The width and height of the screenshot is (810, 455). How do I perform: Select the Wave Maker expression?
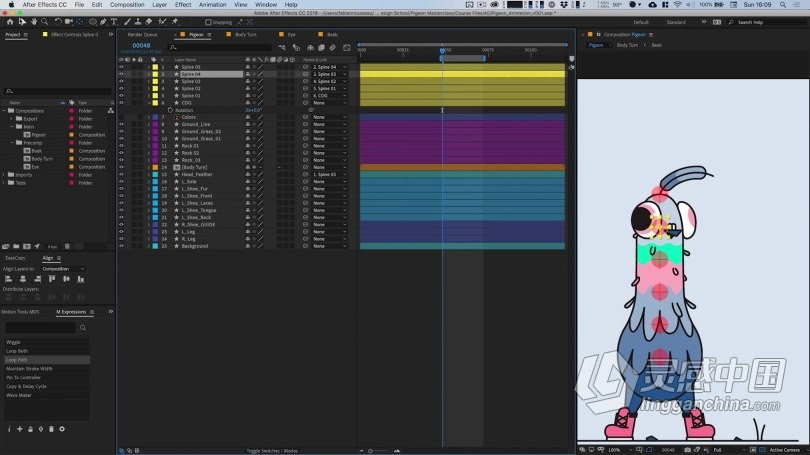pos(47,395)
